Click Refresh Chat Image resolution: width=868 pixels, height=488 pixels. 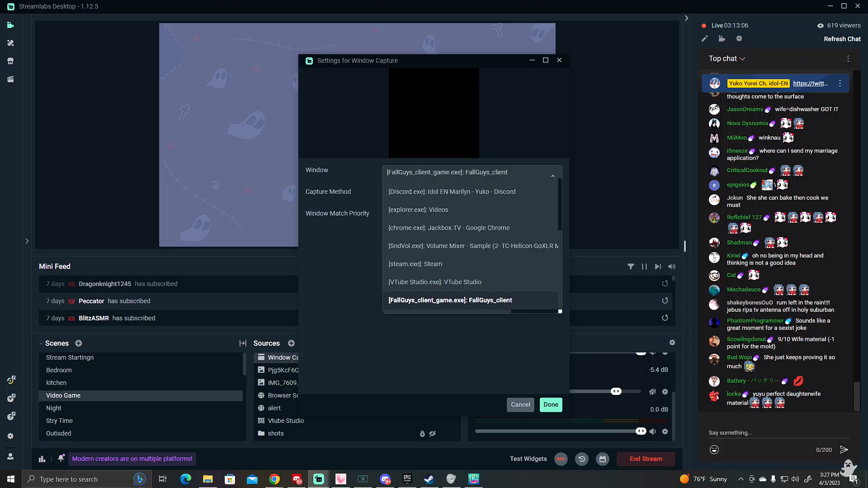coord(842,39)
